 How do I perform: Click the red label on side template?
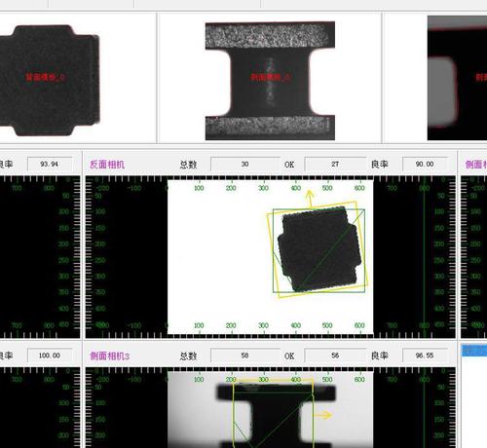tap(271, 77)
